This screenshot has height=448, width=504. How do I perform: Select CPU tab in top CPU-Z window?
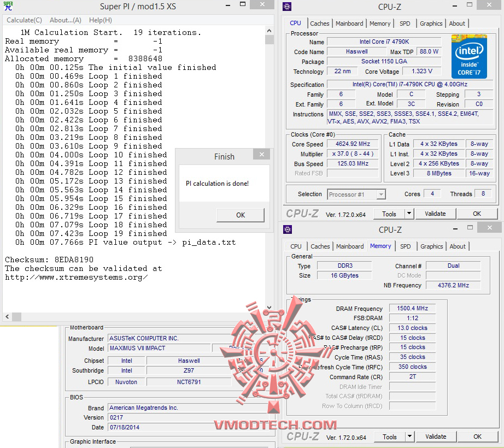point(295,23)
